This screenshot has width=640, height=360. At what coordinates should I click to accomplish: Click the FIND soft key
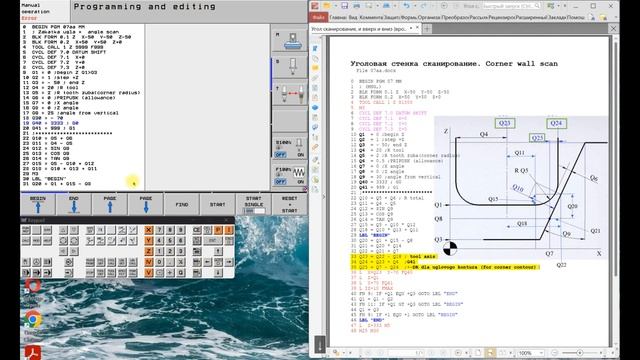coord(182,204)
